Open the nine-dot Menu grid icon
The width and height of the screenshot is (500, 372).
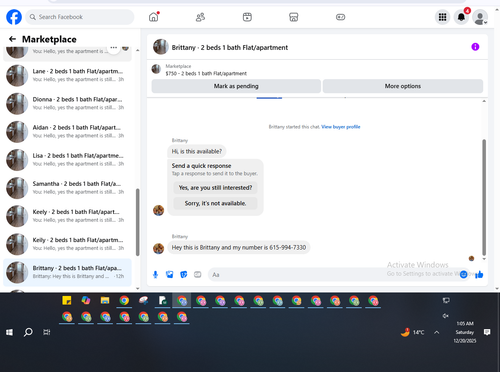(x=442, y=17)
